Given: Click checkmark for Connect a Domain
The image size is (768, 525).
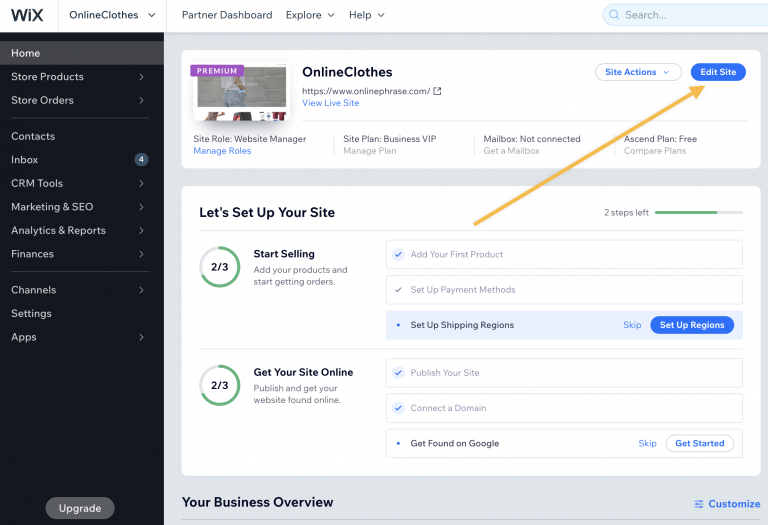Looking at the screenshot, I should [398, 408].
